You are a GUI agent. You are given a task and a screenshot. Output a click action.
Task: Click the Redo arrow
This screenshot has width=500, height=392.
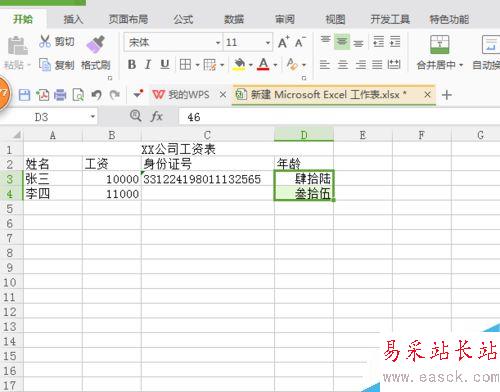(x=115, y=95)
